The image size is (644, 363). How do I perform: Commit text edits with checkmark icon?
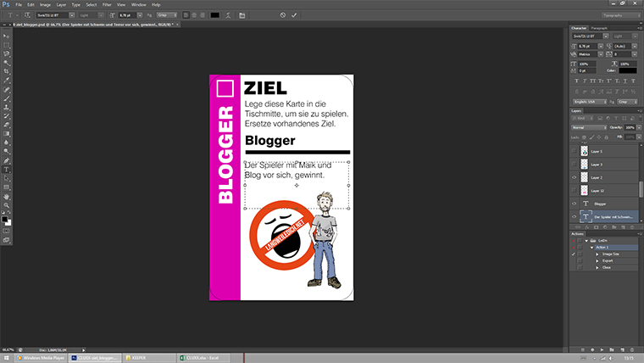pos(294,15)
